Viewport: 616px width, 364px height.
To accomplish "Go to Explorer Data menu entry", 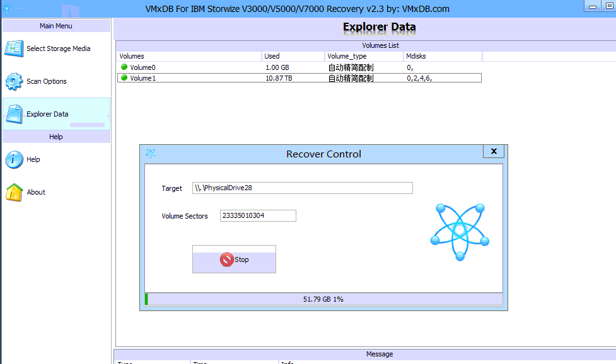I will (x=56, y=114).
